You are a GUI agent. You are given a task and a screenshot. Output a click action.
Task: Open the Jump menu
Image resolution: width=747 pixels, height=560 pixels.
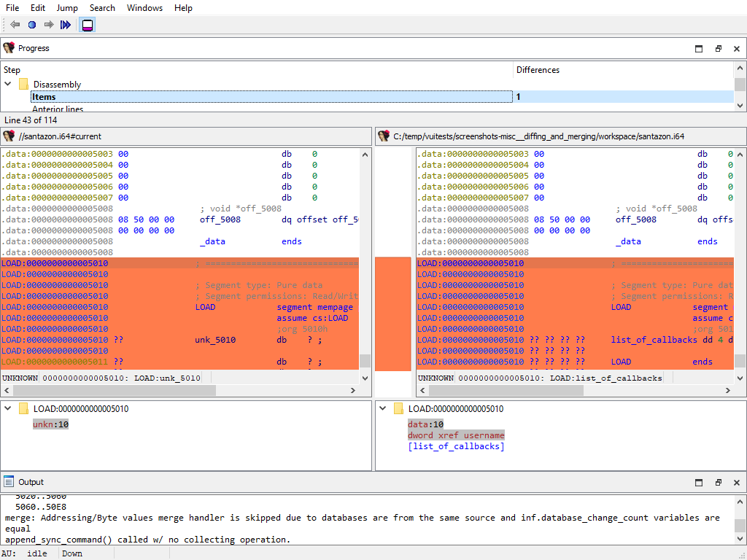[67, 8]
